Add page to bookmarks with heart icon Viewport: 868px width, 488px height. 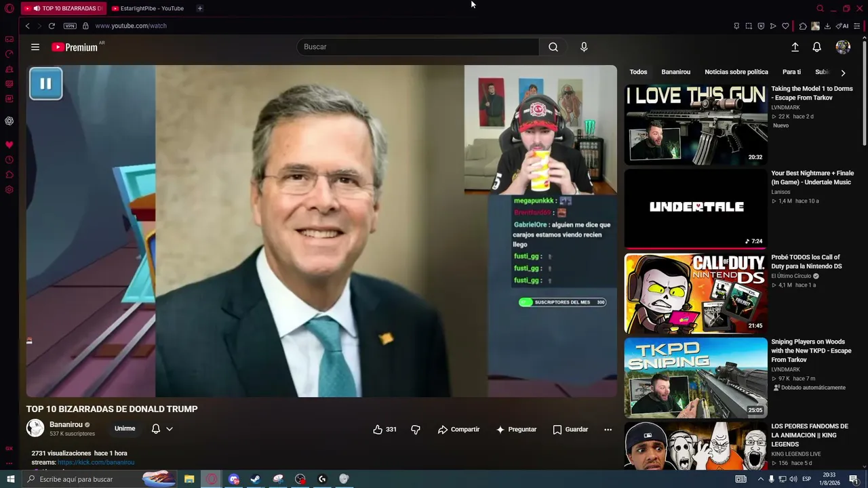(785, 26)
